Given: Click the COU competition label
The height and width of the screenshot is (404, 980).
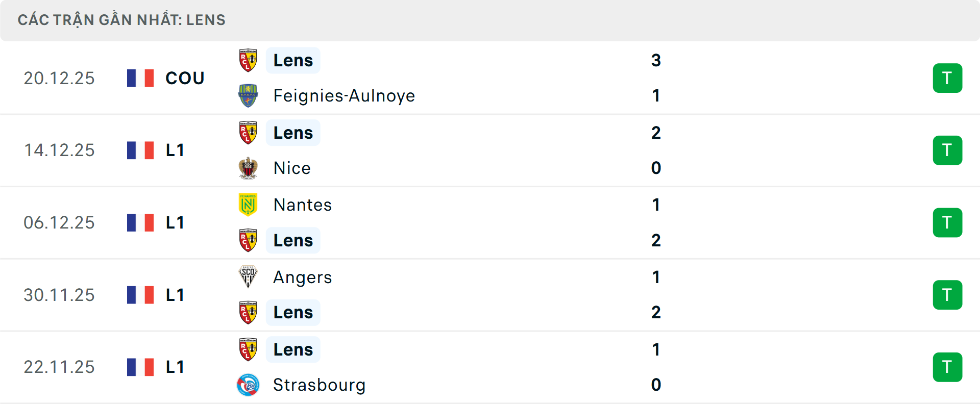Looking at the screenshot, I should coord(185,78).
